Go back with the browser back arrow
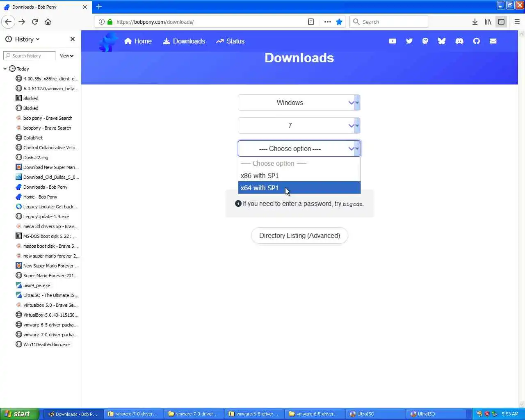This screenshot has width=525, height=420. [x=8, y=22]
